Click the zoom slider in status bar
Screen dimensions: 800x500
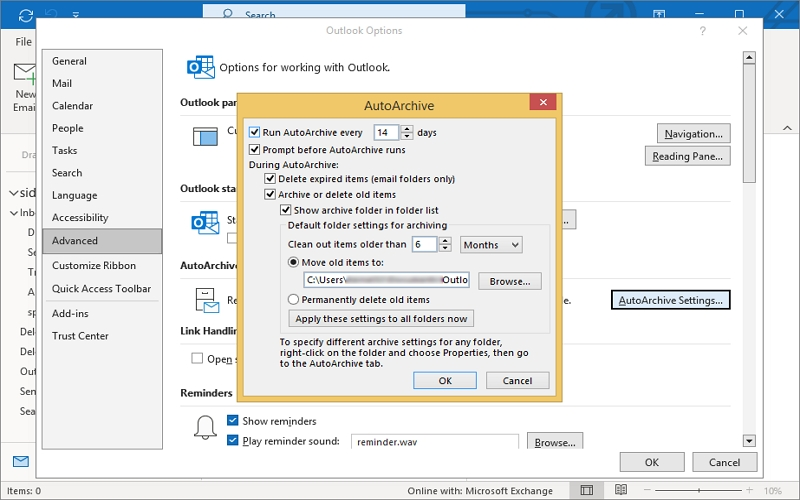click(698, 490)
